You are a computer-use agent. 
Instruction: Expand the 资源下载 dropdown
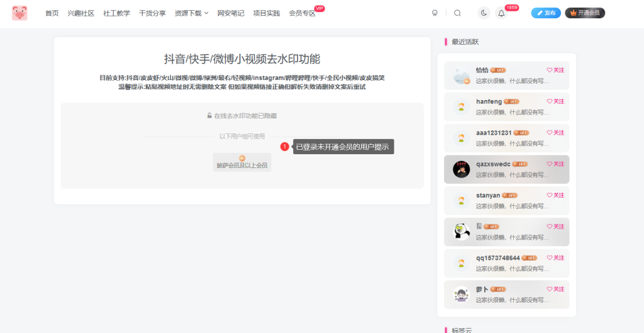coord(191,13)
